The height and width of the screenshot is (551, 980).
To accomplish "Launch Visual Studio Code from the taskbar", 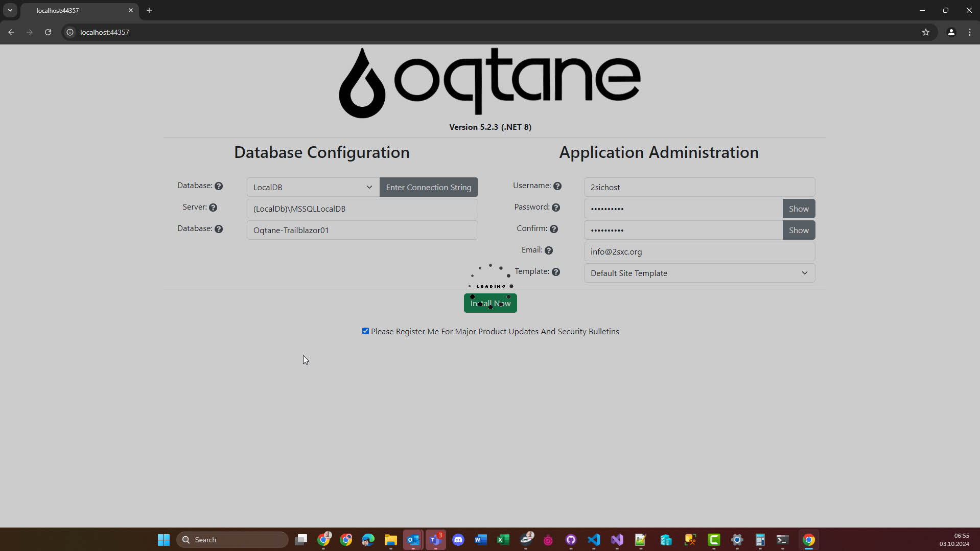I will (594, 539).
